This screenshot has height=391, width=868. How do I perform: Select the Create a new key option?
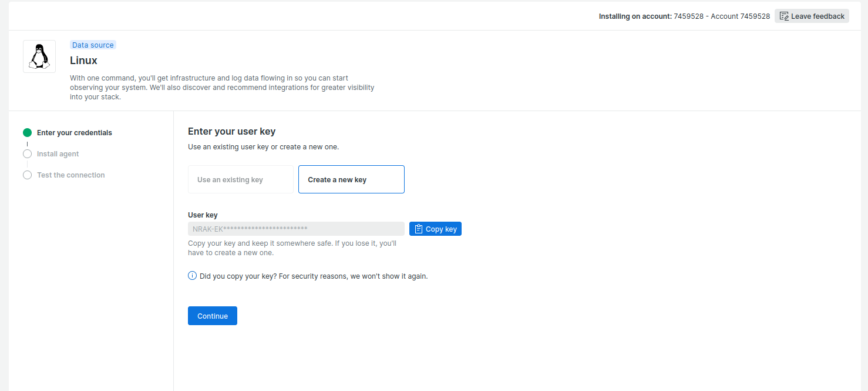(351, 179)
